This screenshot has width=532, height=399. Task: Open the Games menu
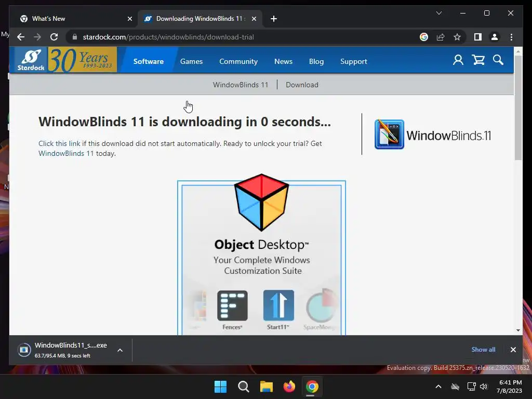191,61
